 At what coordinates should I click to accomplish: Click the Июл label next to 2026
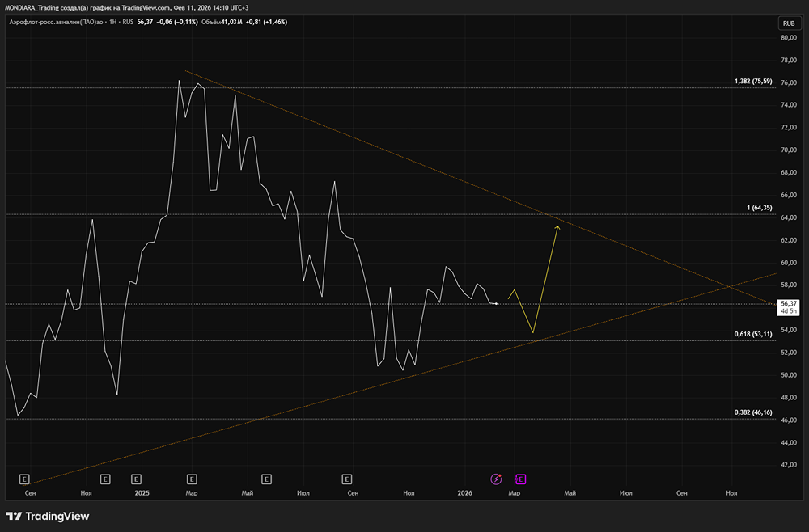tap(626, 493)
